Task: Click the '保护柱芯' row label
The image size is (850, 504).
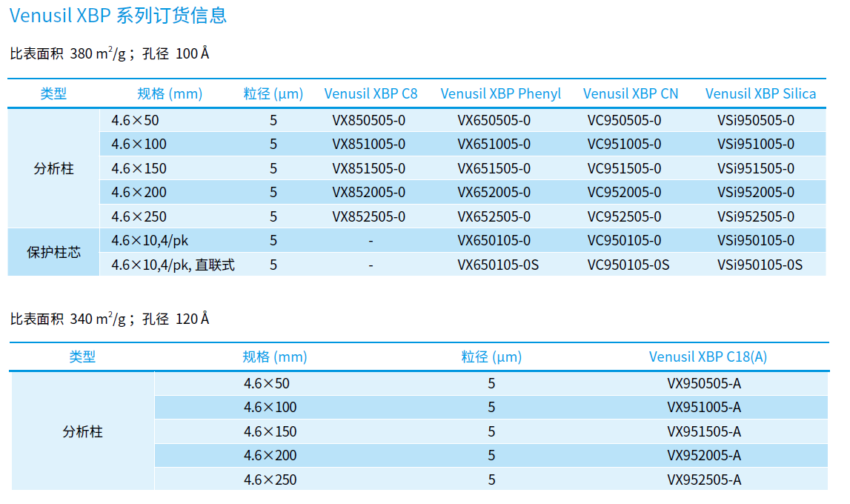Action: click(53, 253)
